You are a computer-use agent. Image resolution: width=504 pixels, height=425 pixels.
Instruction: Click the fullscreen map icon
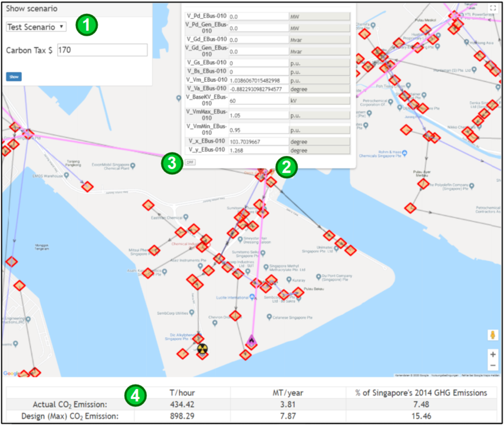point(492,8)
